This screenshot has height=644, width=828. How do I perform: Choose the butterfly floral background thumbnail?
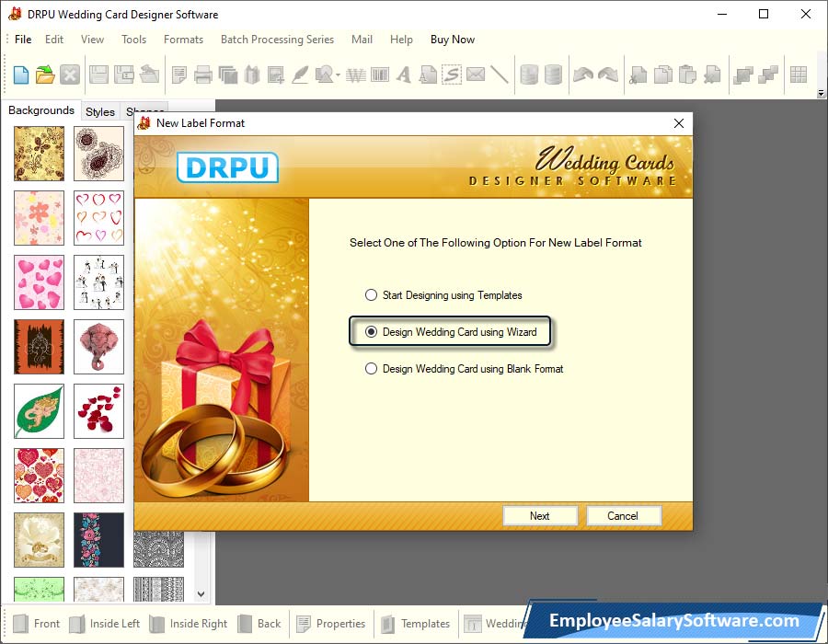pyautogui.click(x=39, y=153)
